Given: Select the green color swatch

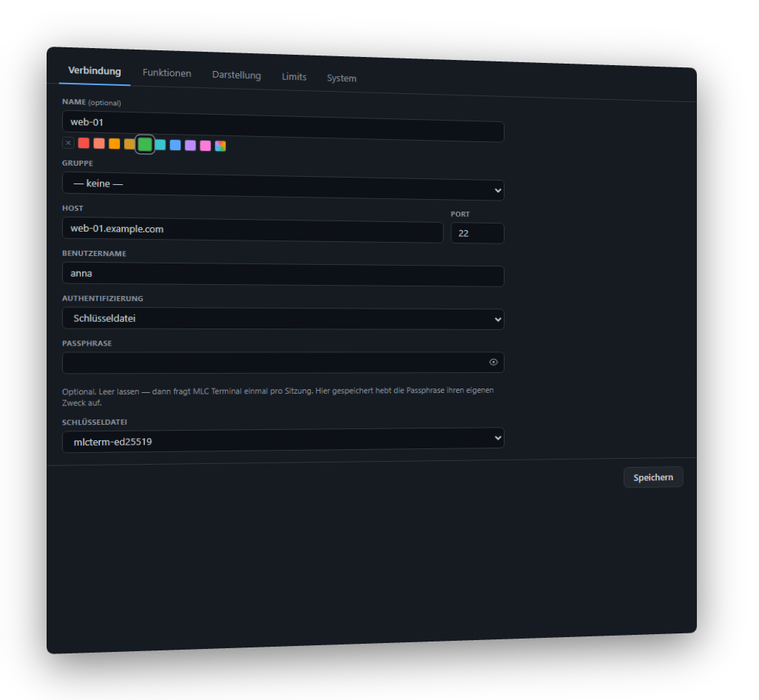Looking at the screenshot, I should 145,144.
